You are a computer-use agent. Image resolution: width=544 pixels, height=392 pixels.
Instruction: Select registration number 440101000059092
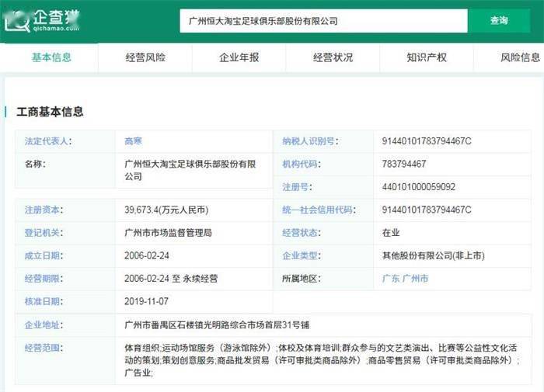point(418,187)
